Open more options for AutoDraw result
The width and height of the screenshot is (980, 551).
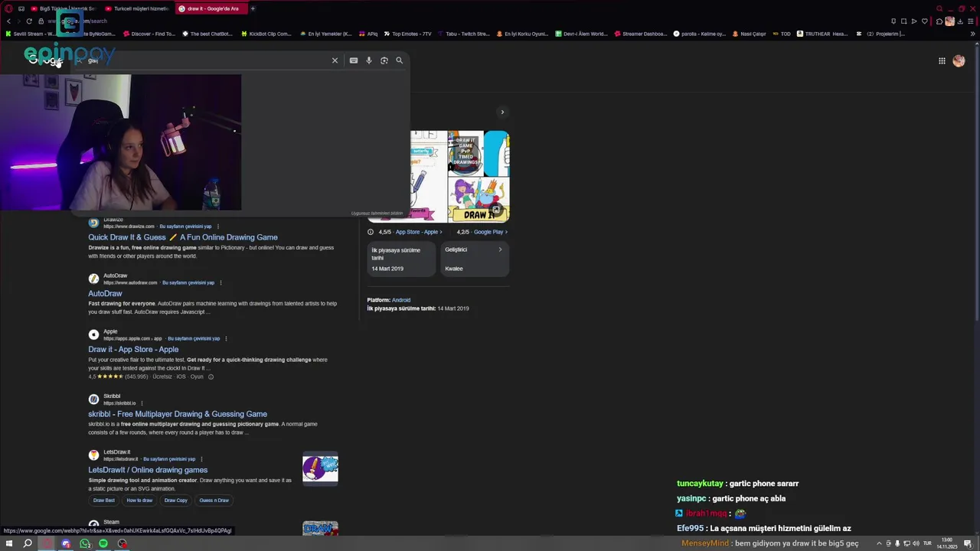pos(221,283)
